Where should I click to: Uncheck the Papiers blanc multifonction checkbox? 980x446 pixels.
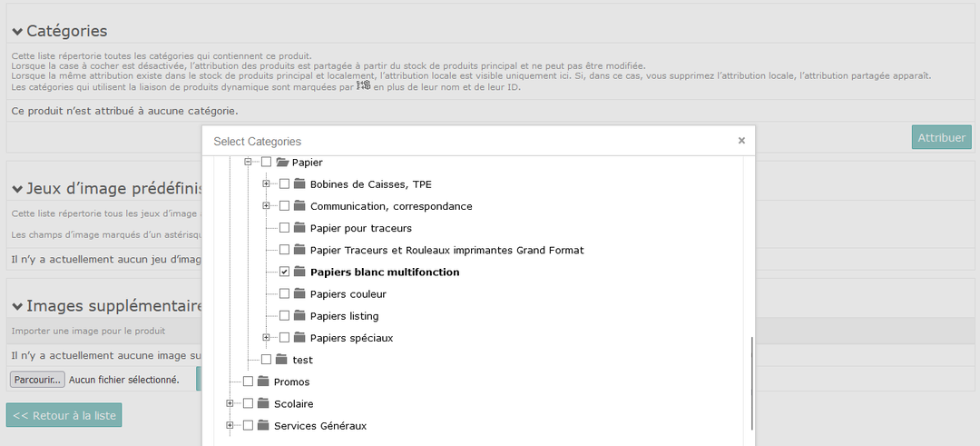[x=284, y=273]
